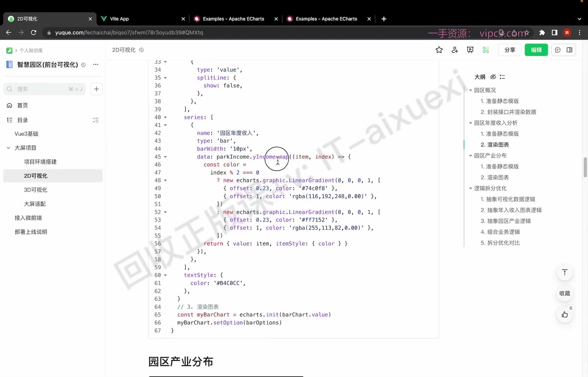Click the browser address bar URL
The height and width of the screenshot is (377, 588).
coord(129,33)
